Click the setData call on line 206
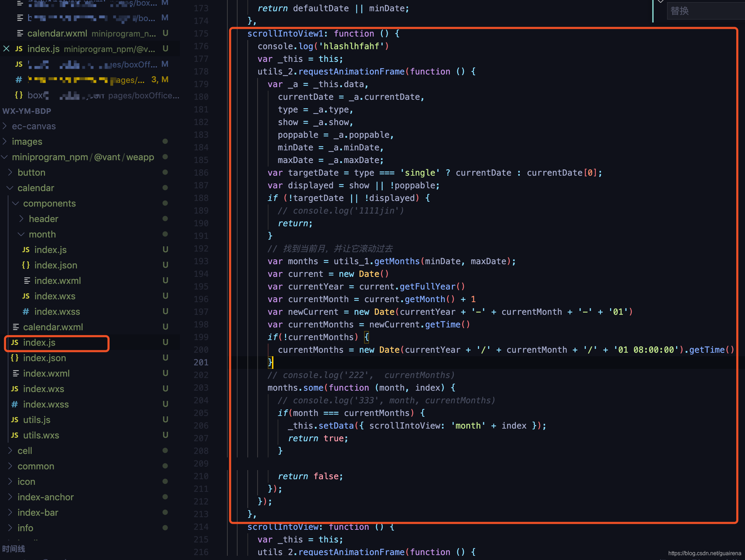The image size is (745, 560). point(336,425)
